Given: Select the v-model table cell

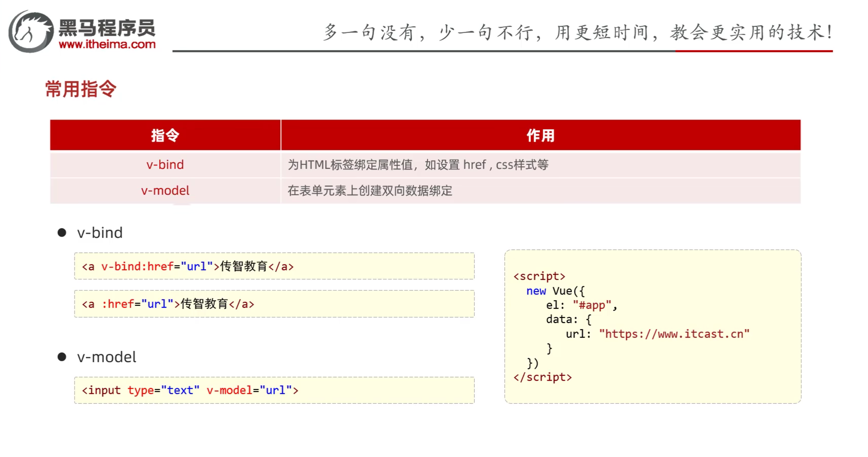Looking at the screenshot, I should coord(165,190).
